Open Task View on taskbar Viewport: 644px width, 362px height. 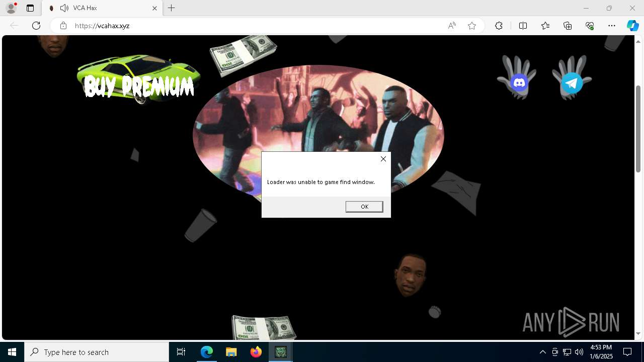pos(181,352)
